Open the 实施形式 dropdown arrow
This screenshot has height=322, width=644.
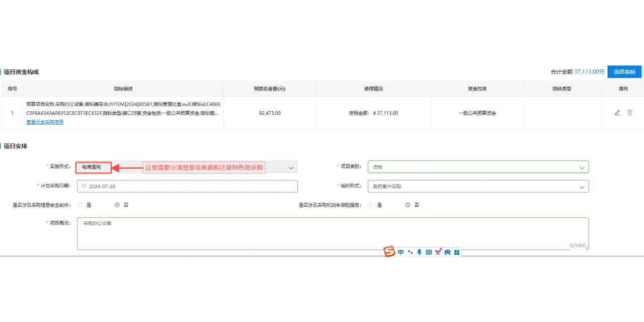coord(291,168)
